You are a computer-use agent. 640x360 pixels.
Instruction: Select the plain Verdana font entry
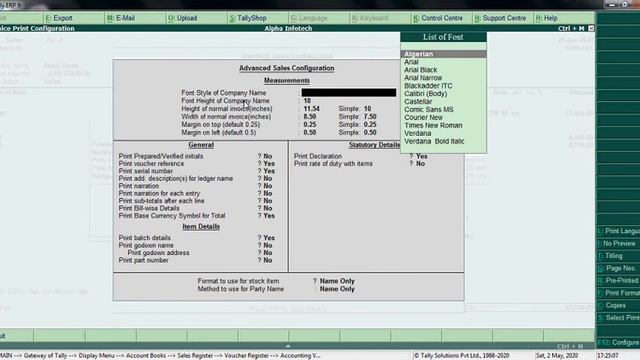point(418,133)
